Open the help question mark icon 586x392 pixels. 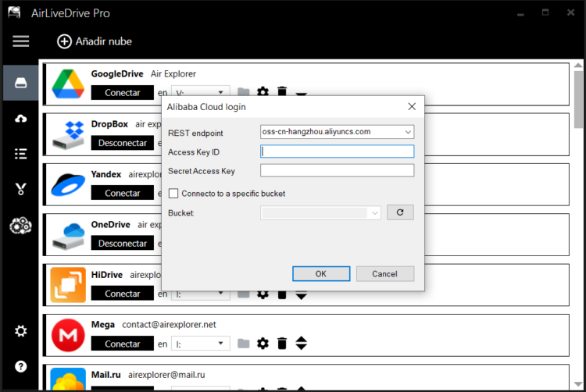coord(20,366)
